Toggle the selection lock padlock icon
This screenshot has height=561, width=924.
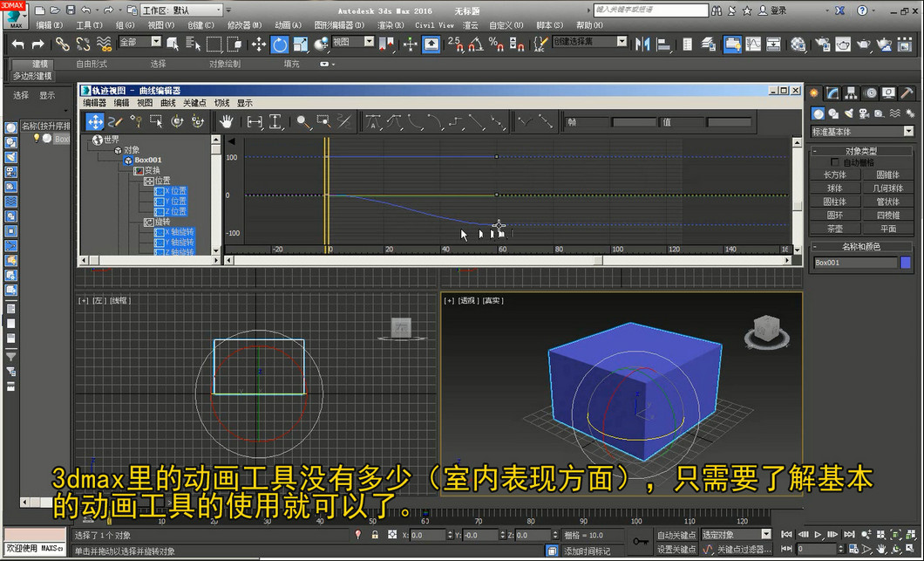[375, 535]
